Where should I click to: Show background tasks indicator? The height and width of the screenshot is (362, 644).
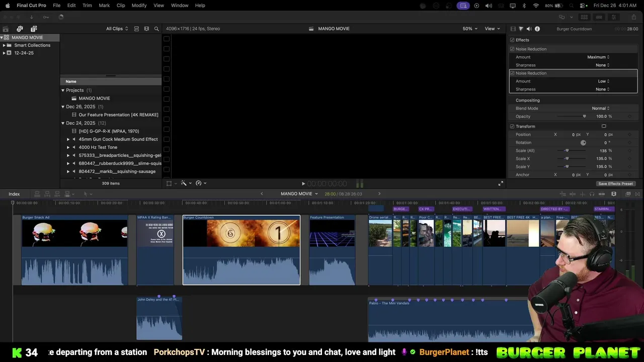tap(61, 17)
